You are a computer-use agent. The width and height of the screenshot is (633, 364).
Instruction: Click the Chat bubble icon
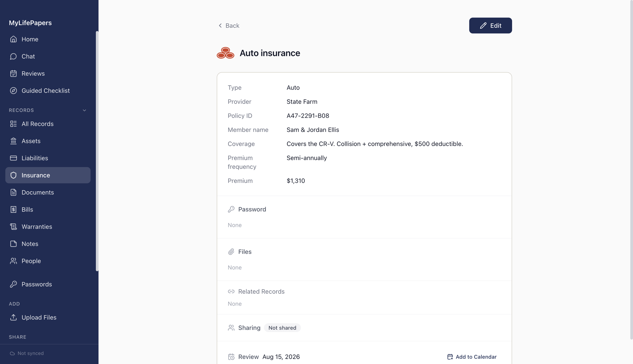[13, 56]
